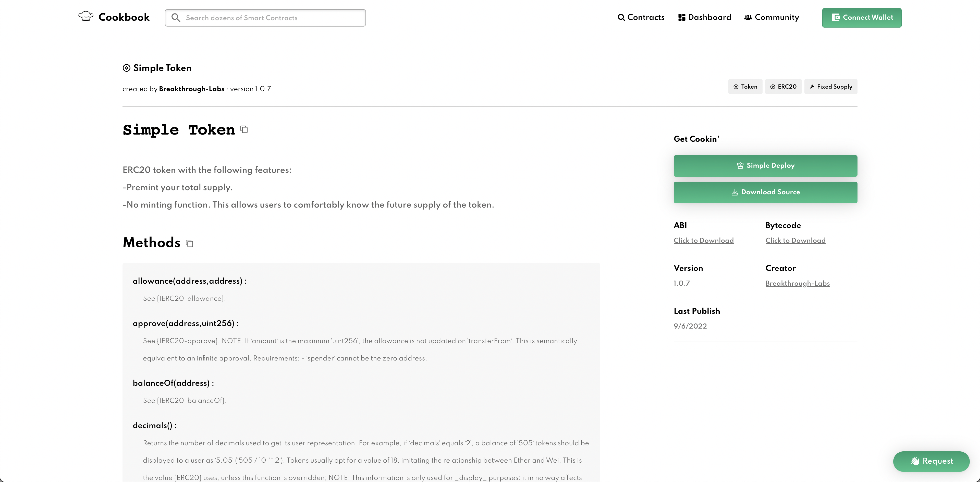Start the Simple Deploy flow
980x482 pixels.
(765, 166)
